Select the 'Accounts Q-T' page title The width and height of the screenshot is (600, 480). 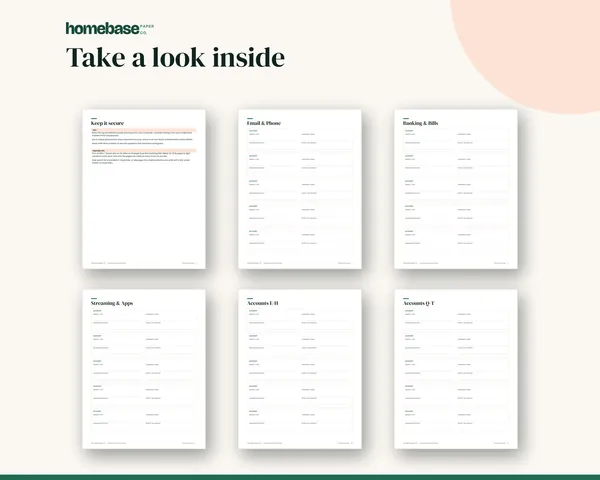[x=419, y=303]
